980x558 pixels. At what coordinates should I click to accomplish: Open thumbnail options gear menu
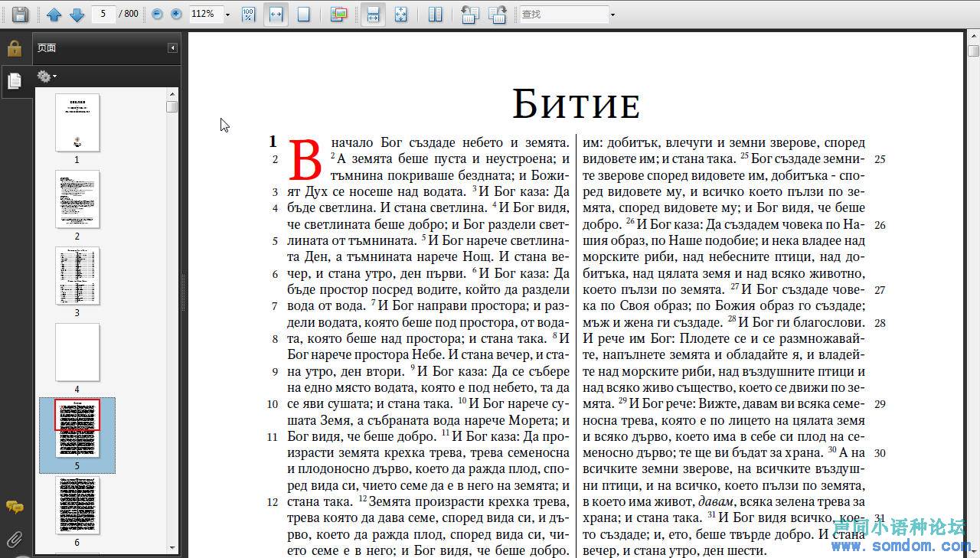46,77
